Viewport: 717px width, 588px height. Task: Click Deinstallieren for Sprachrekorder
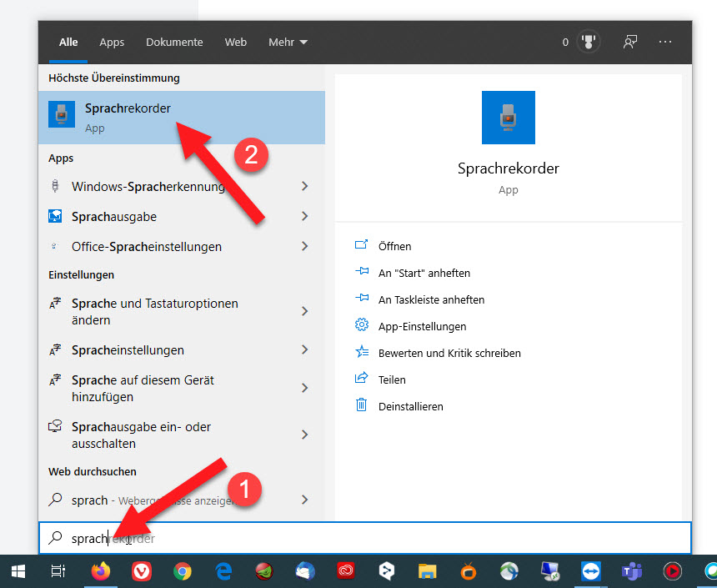click(410, 406)
